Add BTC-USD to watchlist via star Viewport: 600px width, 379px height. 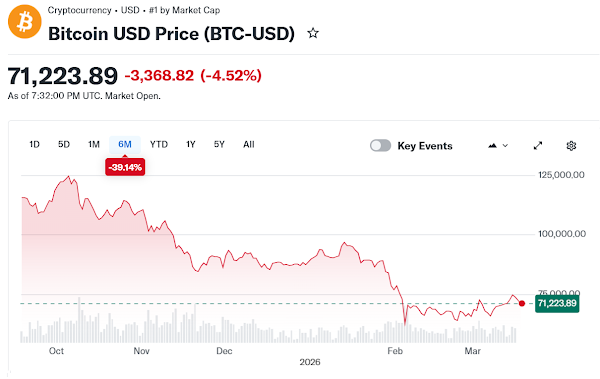tap(313, 33)
